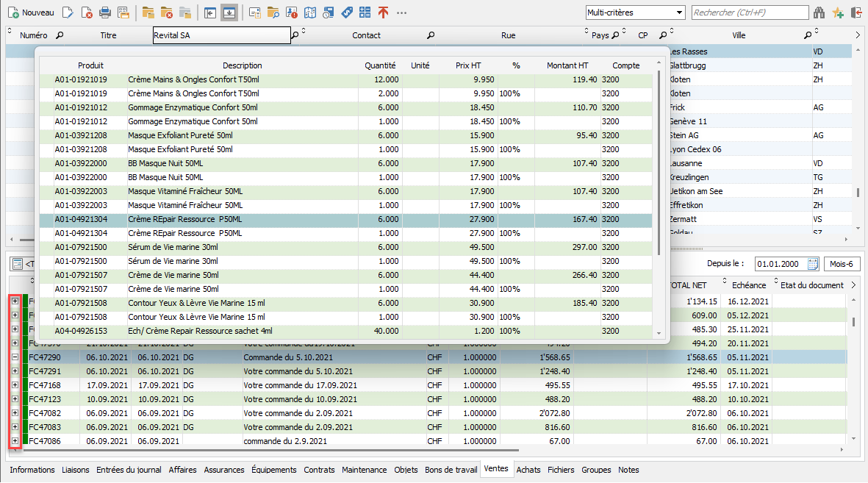The height and width of the screenshot is (483, 868).
Task: Click the Depuis le date field
Action: [x=781, y=264]
